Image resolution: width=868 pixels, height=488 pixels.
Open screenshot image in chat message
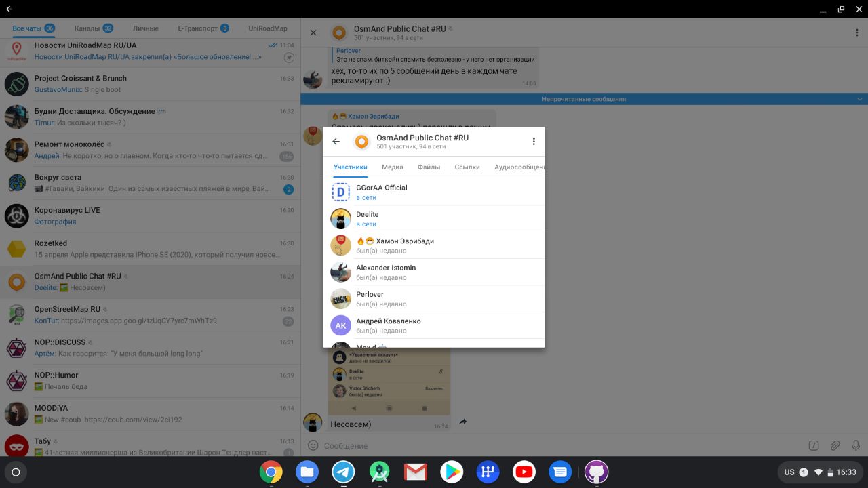point(389,381)
